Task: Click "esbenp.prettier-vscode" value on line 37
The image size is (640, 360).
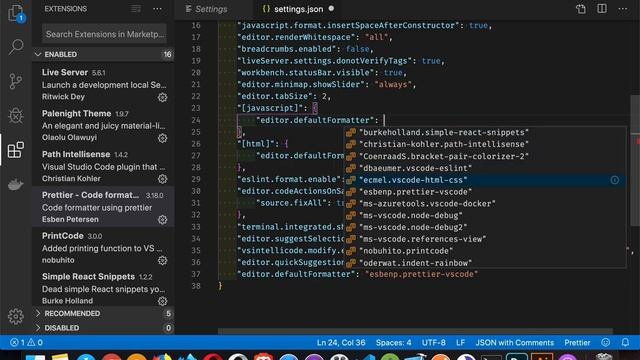Action: point(421,274)
